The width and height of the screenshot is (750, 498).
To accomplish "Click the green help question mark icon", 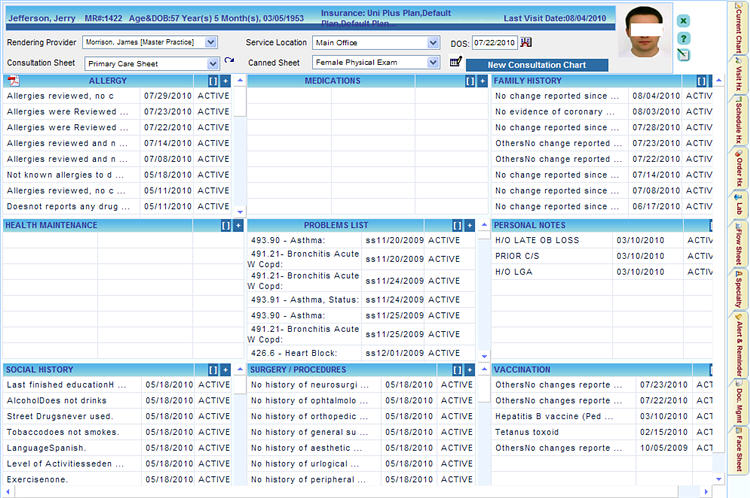I will 683,38.
